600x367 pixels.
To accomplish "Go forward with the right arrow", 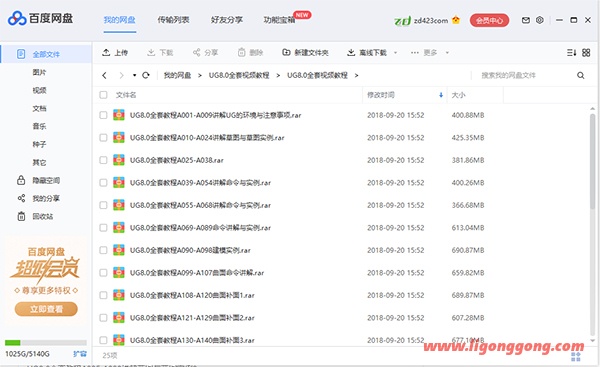I will [121, 75].
